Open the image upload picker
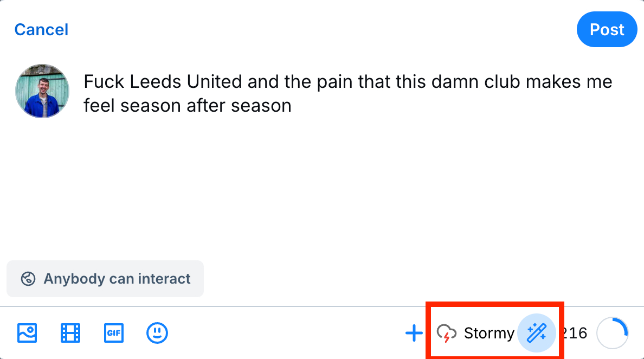 pyautogui.click(x=27, y=332)
